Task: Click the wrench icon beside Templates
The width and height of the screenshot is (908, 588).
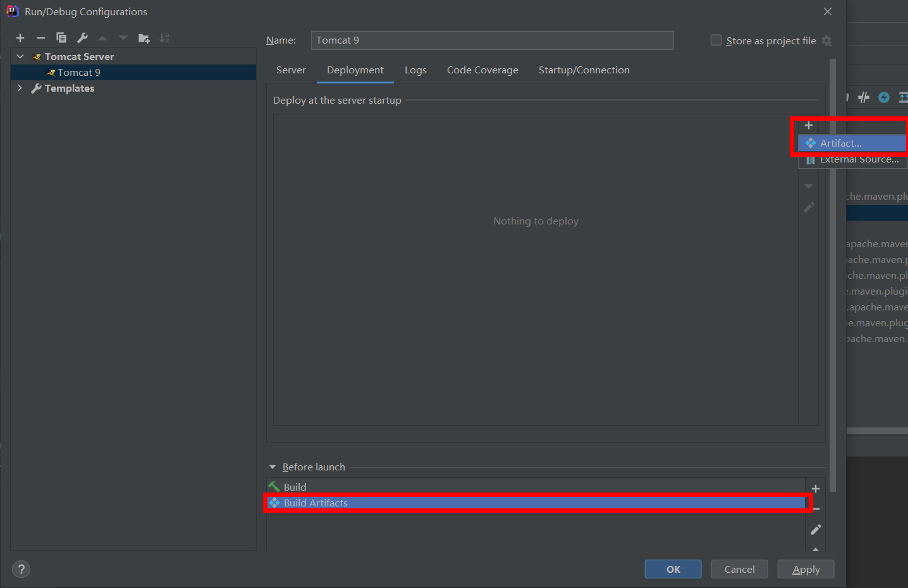Action: tap(36, 89)
